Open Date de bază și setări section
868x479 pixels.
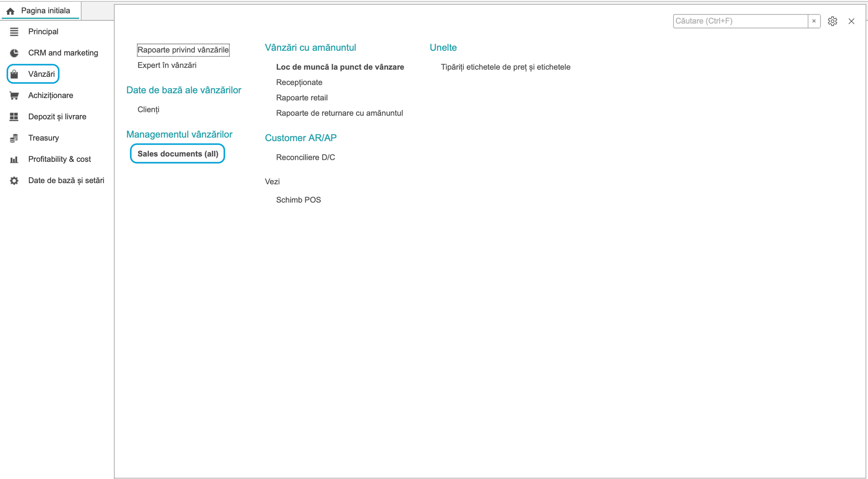coord(66,180)
